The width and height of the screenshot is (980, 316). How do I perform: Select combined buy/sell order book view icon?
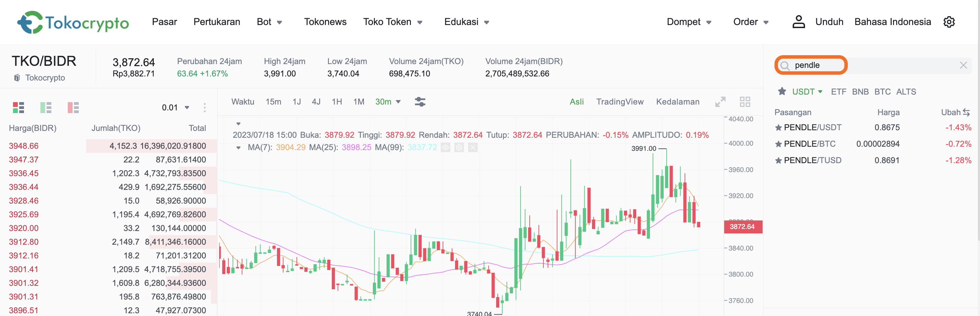coord(18,108)
